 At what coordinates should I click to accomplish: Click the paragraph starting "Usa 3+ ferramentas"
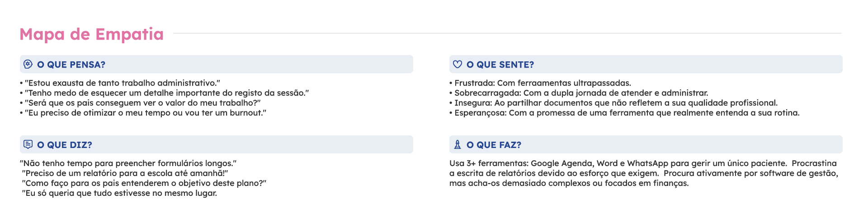click(643, 173)
